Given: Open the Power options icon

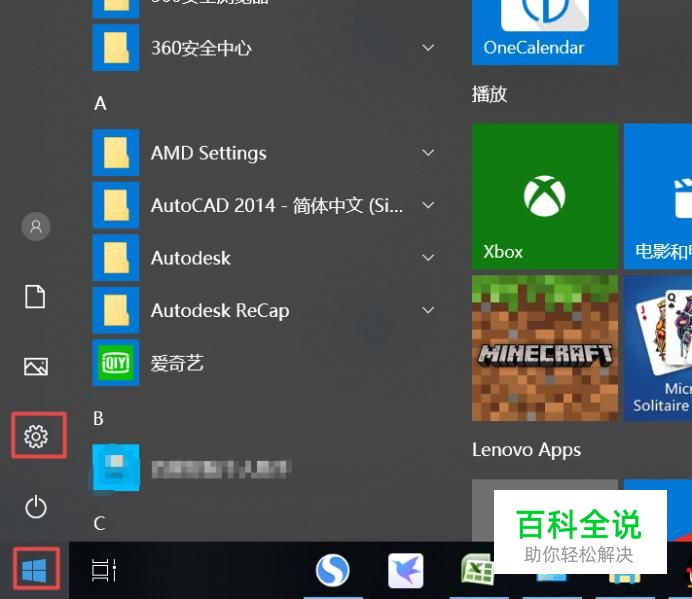Looking at the screenshot, I should pyautogui.click(x=36, y=507).
